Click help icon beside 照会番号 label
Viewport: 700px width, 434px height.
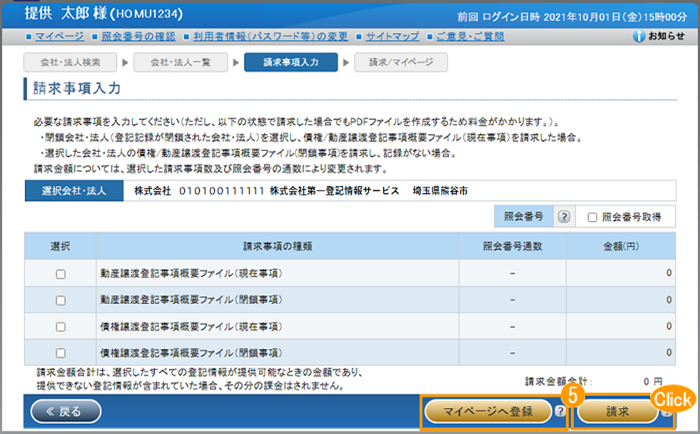[x=564, y=217]
